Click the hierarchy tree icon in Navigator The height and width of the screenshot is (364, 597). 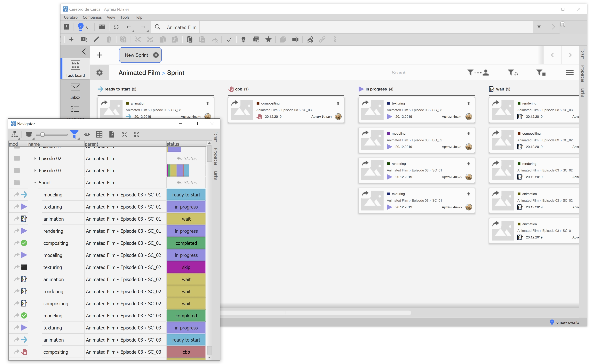click(15, 134)
